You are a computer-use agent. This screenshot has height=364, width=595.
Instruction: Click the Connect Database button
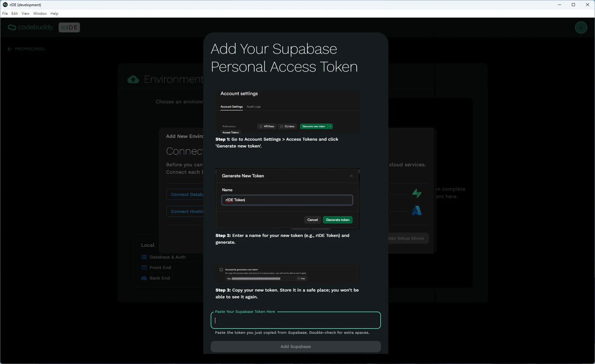pyautogui.click(x=185, y=194)
